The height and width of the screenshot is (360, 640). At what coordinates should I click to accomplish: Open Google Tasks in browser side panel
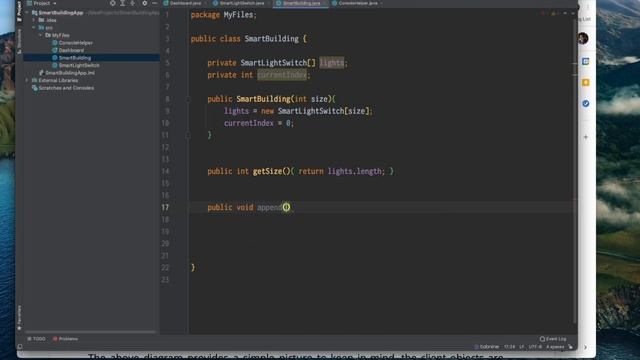pyautogui.click(x=586, y=104)
